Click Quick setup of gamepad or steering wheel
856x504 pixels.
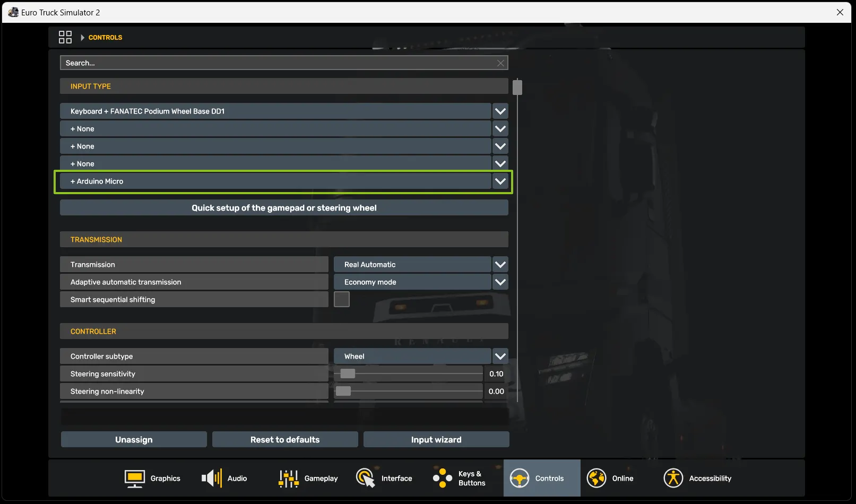pos(284,208)
